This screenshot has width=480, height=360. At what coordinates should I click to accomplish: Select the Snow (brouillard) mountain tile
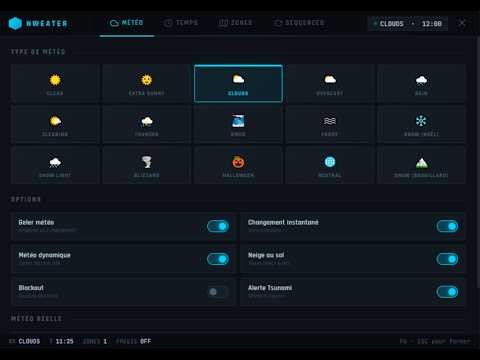click(422, 165)
